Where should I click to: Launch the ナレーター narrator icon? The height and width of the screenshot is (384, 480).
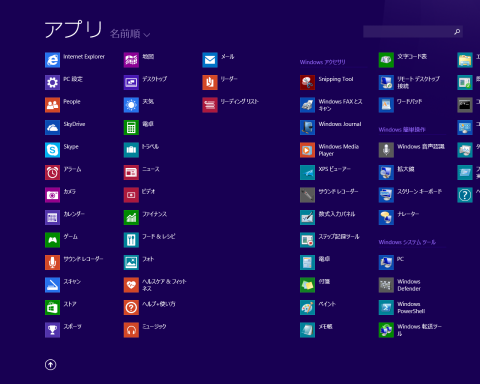coord(386,217)
